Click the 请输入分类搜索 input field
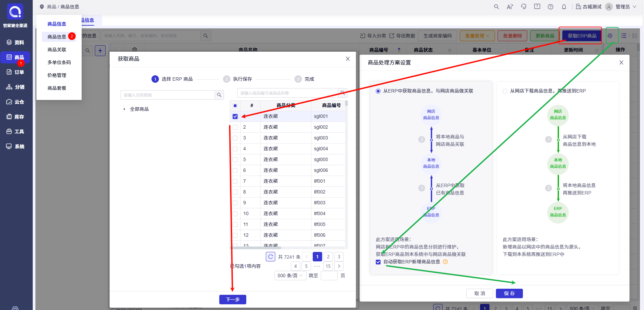Viewport: 644px width, 310px height. click(x=168, y=95)
